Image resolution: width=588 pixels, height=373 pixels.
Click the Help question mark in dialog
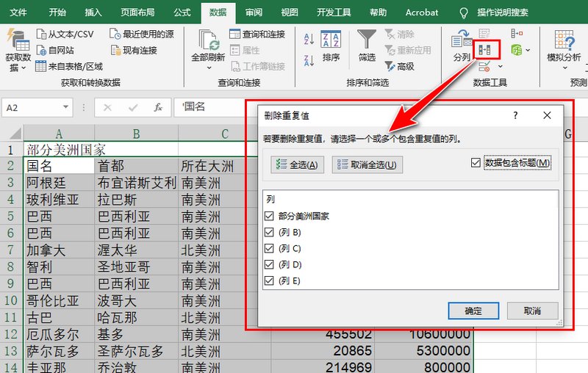click(x=516, y=115)
